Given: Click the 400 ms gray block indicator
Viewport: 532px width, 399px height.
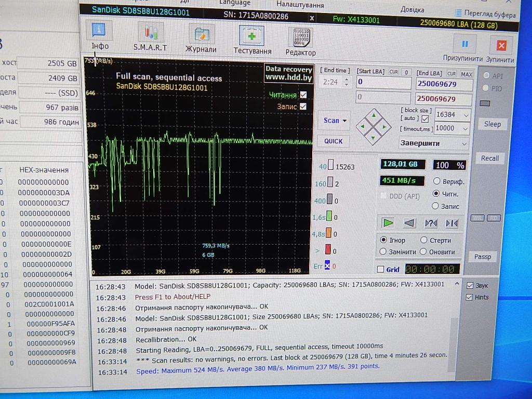Looking at the screenshot, I should coord(329,199).
